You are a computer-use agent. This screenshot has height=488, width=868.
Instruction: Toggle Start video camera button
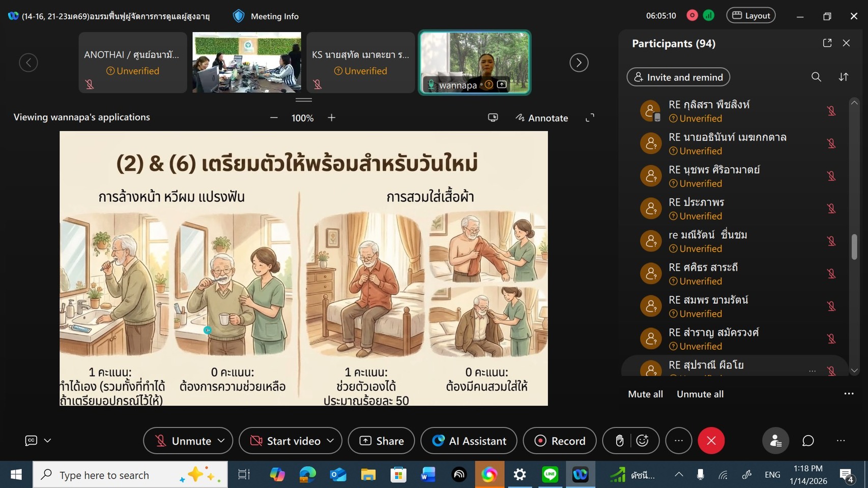pos(285,441)
